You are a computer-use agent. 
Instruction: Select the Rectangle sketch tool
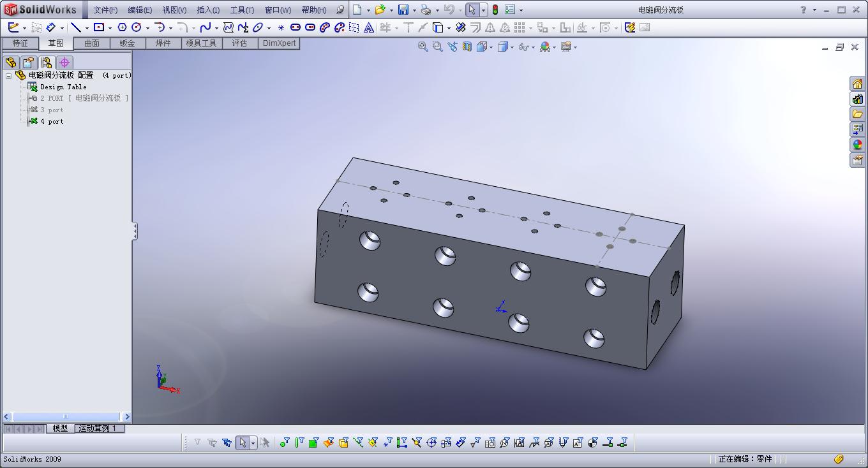click(99, 27)
